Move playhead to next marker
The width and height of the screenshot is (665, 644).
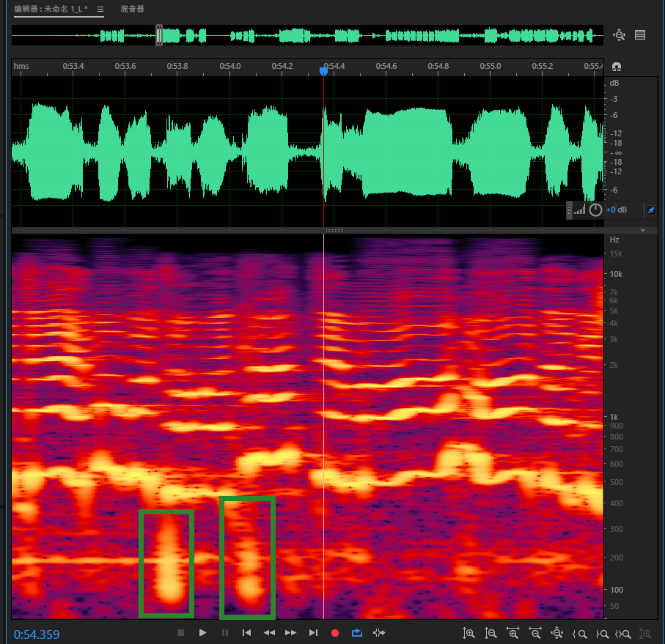tap(313, 632)
